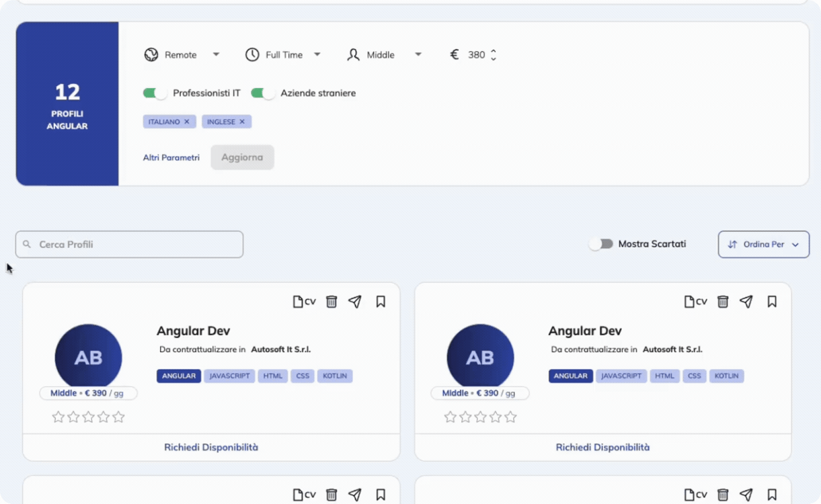The height and width of the screenshot is (504, 821).
Task: Click the Cerca Profili search field
Action: click(x=128, y=244)
